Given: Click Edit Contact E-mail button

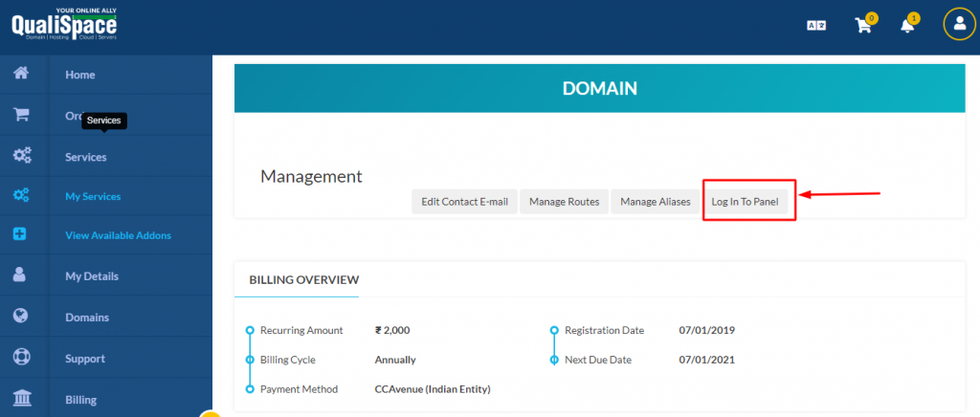Looking at the screenshot, I should pyautogui.click(x=464, y=202).
